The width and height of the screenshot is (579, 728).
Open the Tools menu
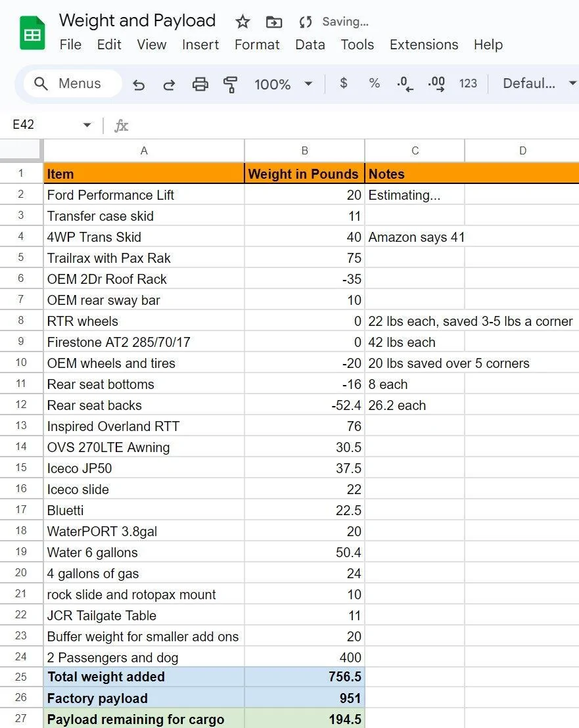coord(357,45)
